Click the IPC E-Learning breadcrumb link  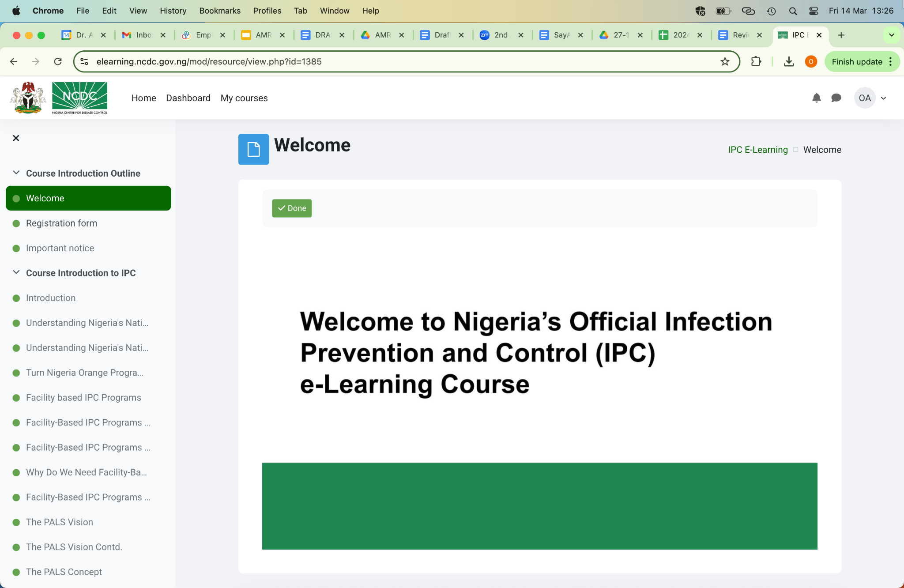pyautogui.click(x=757, y=150)
